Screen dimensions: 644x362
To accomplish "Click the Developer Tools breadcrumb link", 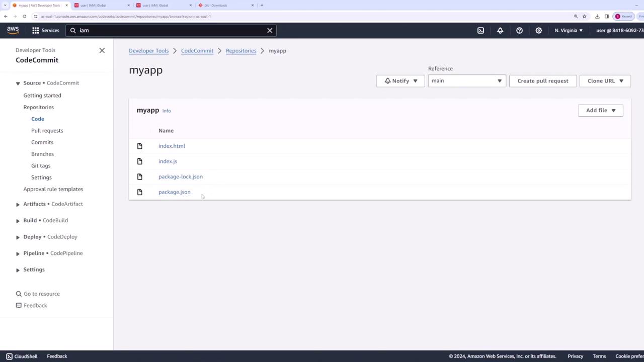I will 148,51.
